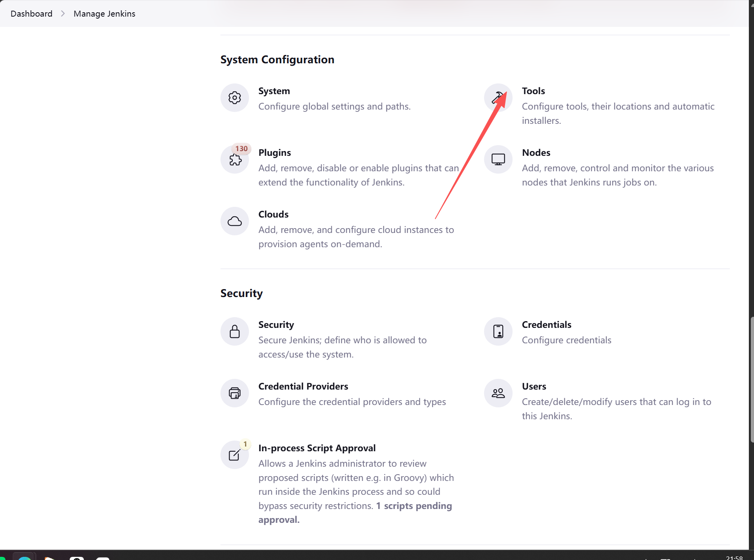Image resolution: width=754 pixels, height=560 pixels.
Task: Go to Dashboard in the breadcrumb
Action: coord(32,13)
